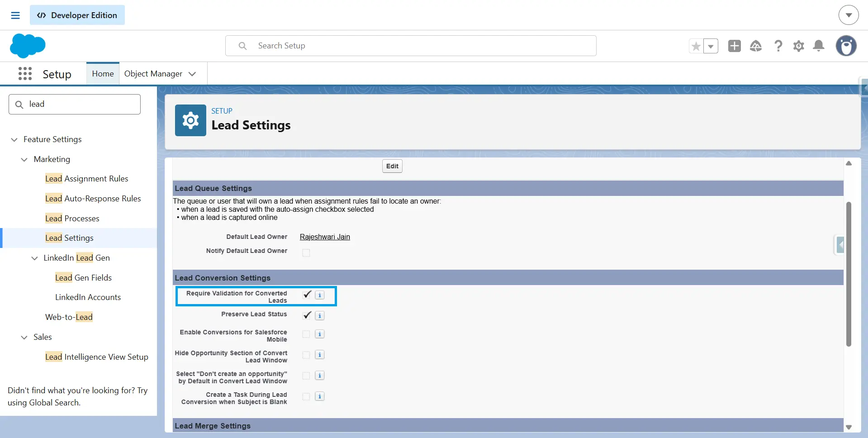Click the Lead Settings gear page icon
The height and width of the screenshot is (438, 868).
(190, 120)
